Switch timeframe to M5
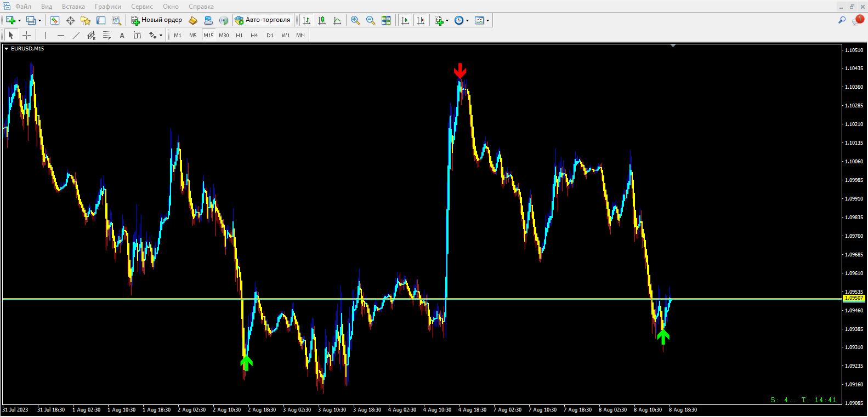This screenshot has height=417, width=868. (x=193, y=35)
